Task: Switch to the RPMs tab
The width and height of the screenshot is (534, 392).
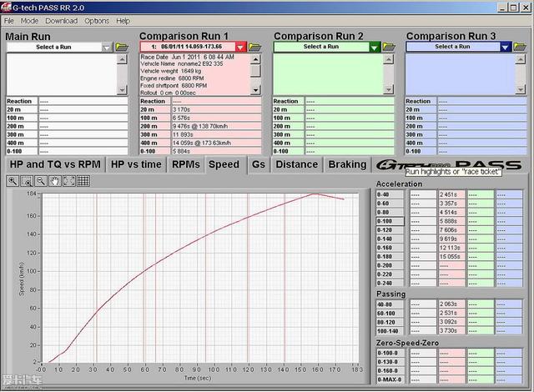Action: [x=185, y=164]
